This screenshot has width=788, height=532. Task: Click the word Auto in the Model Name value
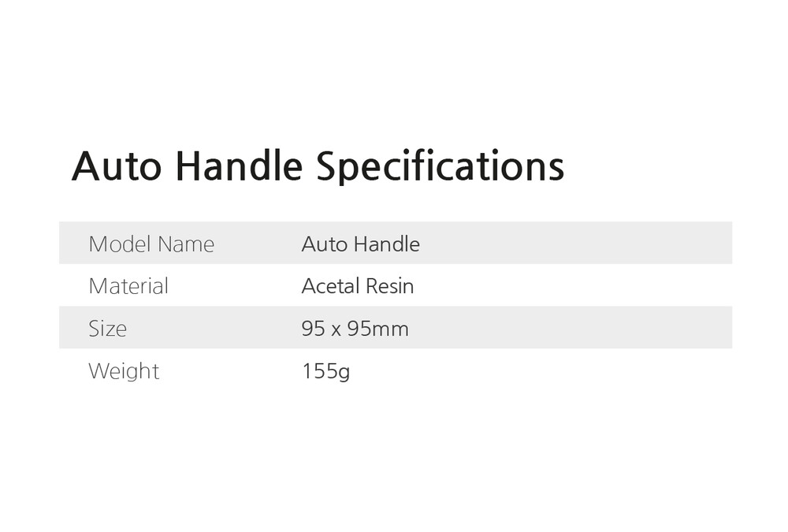tap(319, 244)
